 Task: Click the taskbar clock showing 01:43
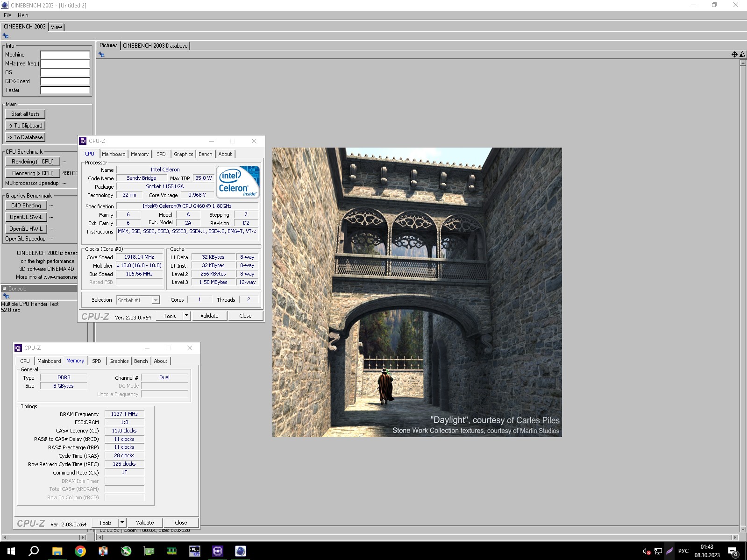(707, 551)
